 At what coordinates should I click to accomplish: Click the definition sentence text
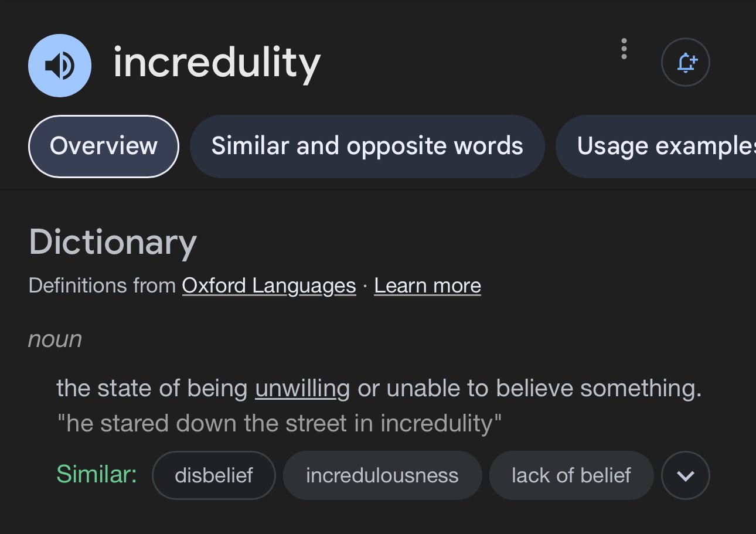[379, 388]
